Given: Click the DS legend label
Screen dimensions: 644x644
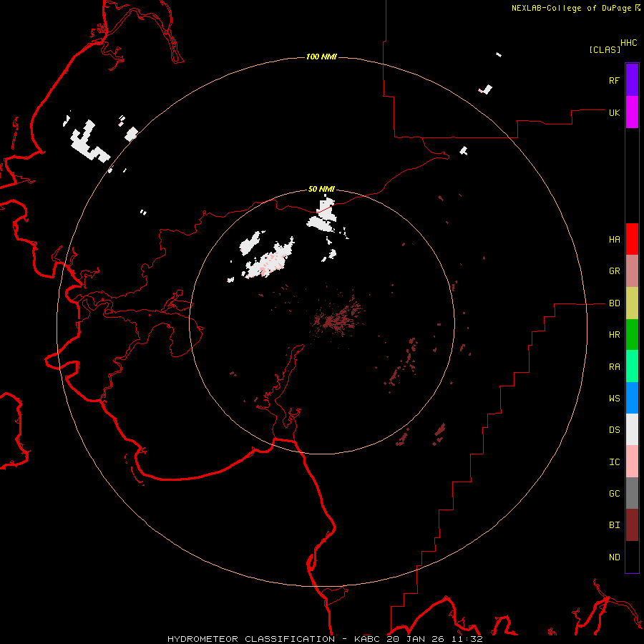Looking at the screenshot, I should 614,430.
